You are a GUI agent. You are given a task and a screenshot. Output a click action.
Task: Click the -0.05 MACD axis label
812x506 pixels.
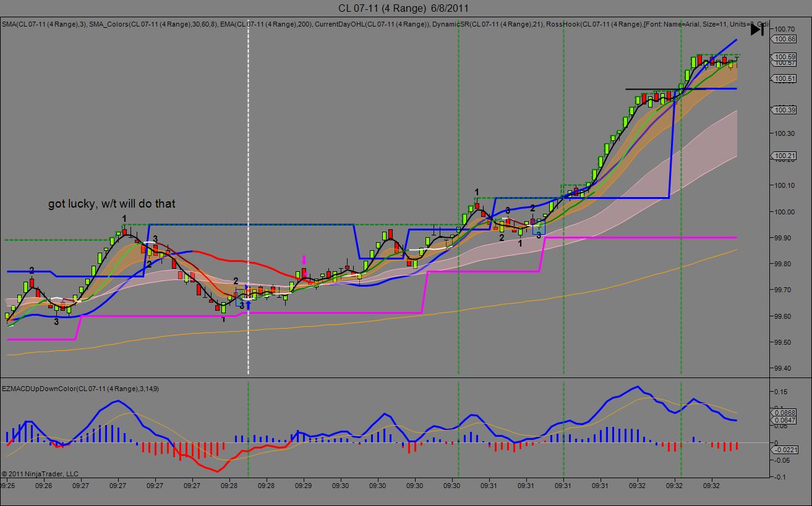pyautogui.click(x=784, y=460)
